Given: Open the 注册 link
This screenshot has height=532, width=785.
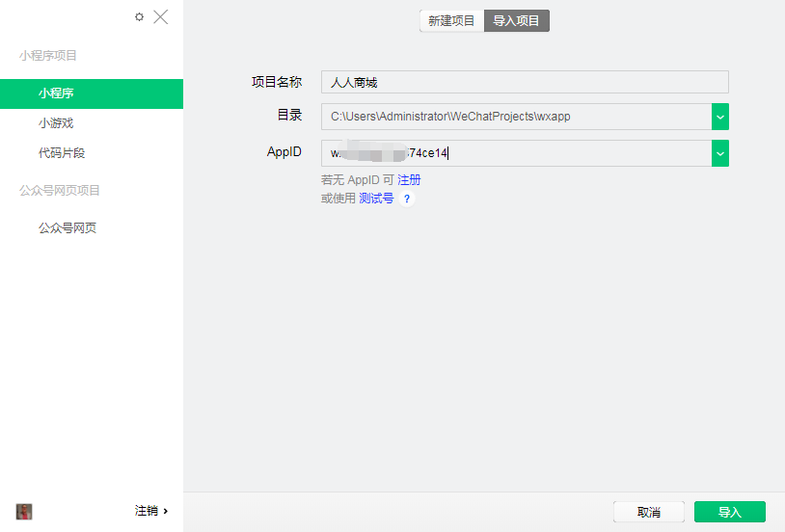Looking at the screenshot, I should point(409,180).
